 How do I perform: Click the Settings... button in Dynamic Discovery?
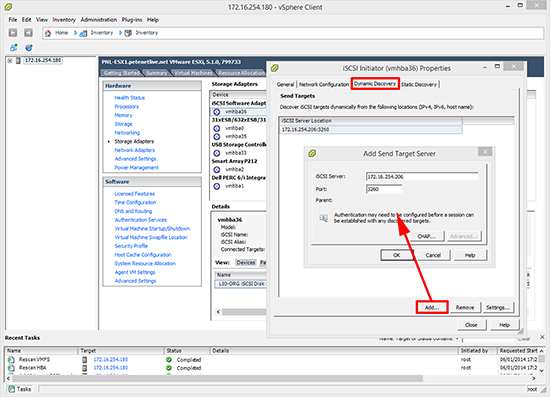pos(497,307)
